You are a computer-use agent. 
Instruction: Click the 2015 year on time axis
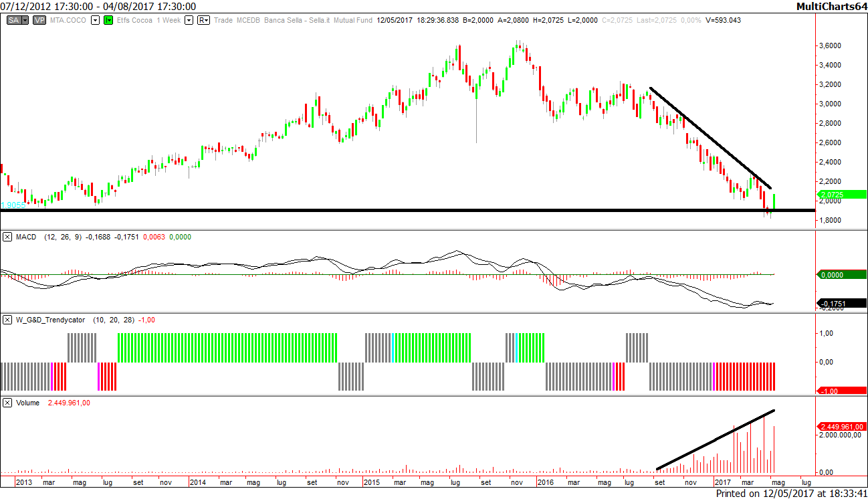coord(372,482)
